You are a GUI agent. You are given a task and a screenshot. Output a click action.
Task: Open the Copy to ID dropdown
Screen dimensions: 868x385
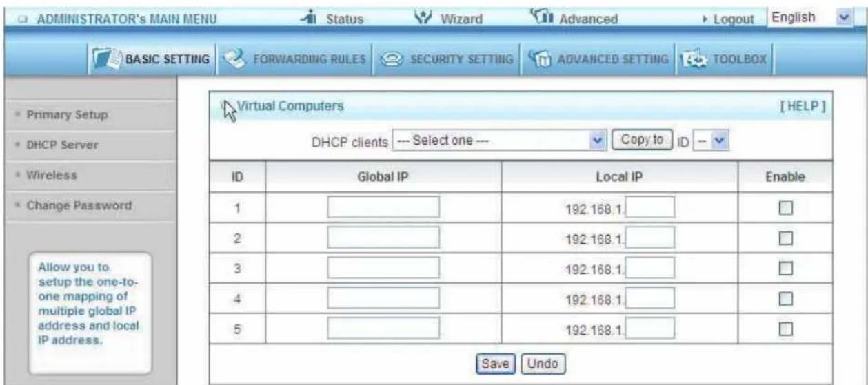pyautogui.click(x=711, y=141)
